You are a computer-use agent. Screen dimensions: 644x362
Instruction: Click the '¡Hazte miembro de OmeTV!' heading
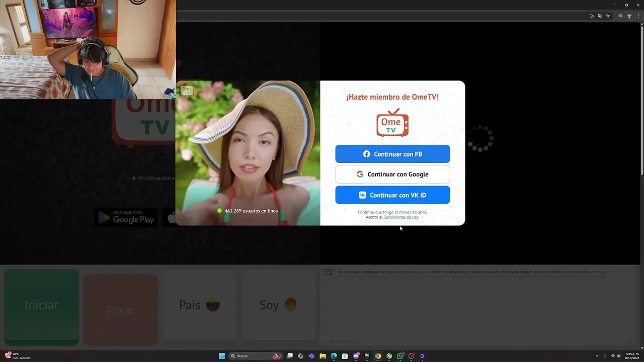(x=392, y=97)
